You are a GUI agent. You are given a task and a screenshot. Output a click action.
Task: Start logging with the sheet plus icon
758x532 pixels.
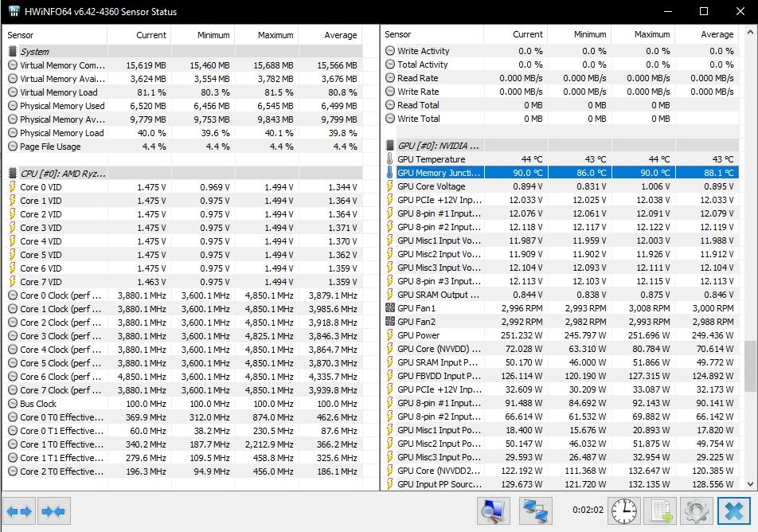click(660, 510)
